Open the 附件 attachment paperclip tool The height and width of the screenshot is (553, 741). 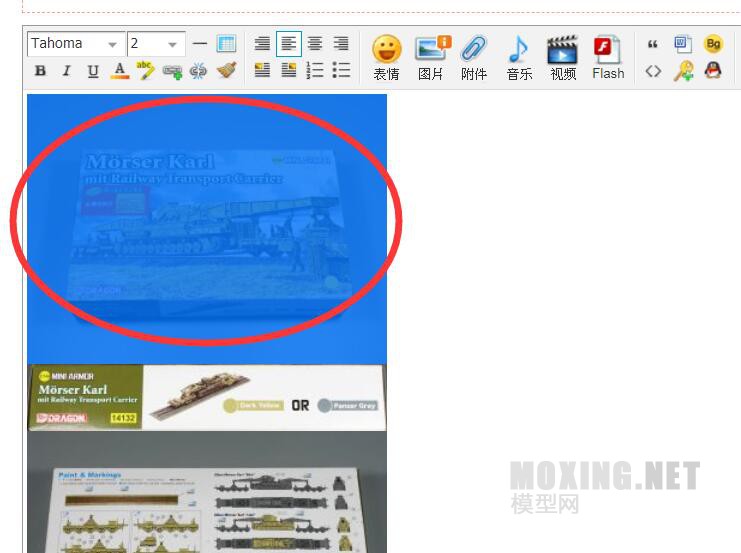(x=474, y=57)
